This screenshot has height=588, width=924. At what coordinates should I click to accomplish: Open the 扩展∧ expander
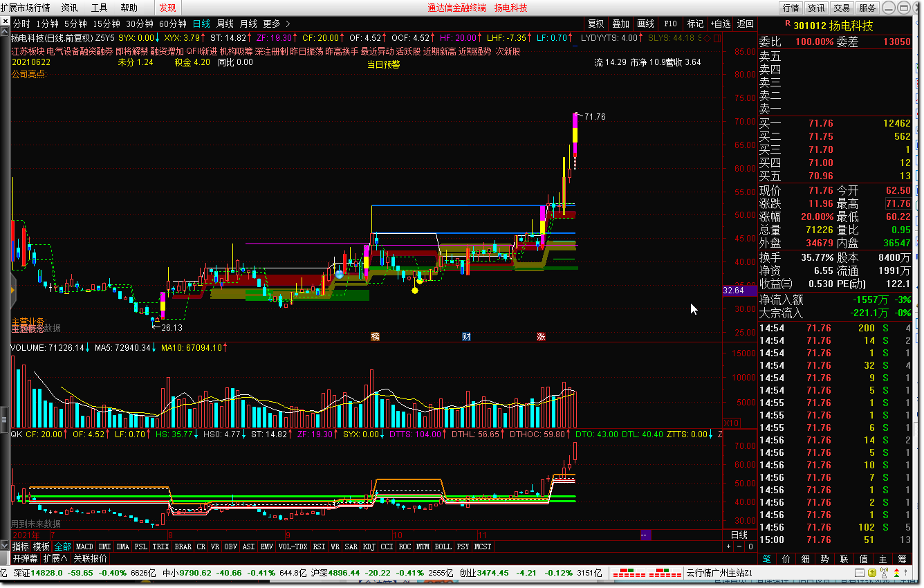coord(55,558)
